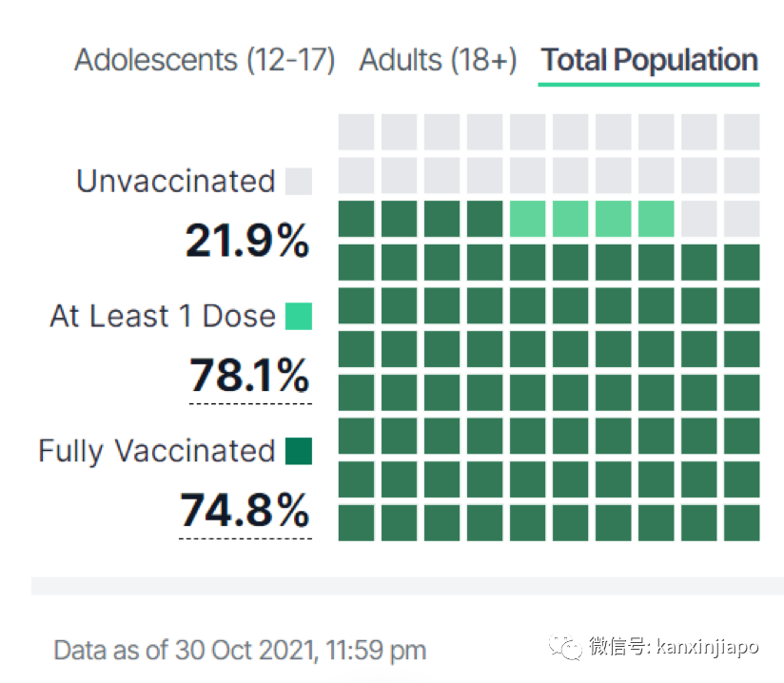The width and height of the screenshot is (784, 683).
Task: Switch to the Adolescents (12-17) tab
Action: [205, 61]
